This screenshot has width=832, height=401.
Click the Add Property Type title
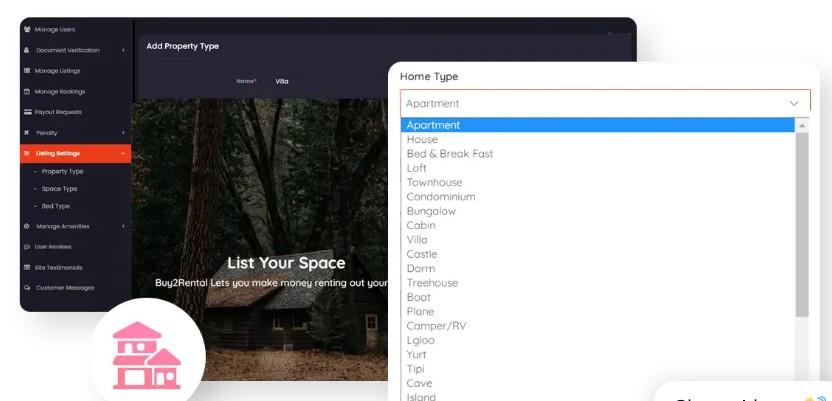pos(183,46)
